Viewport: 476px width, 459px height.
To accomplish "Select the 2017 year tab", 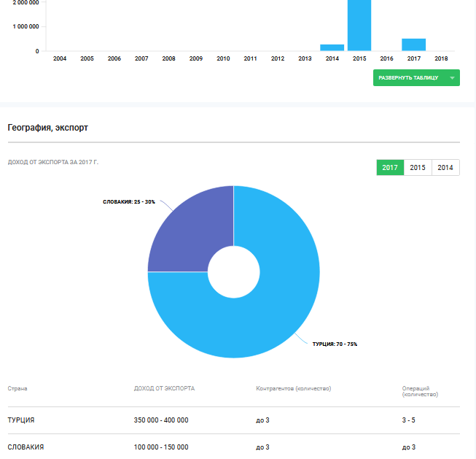I will 390,168.
